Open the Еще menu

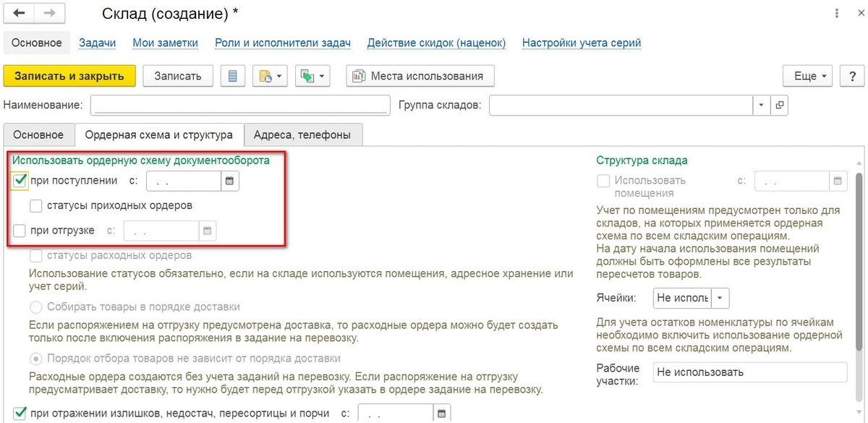point(807,76)
